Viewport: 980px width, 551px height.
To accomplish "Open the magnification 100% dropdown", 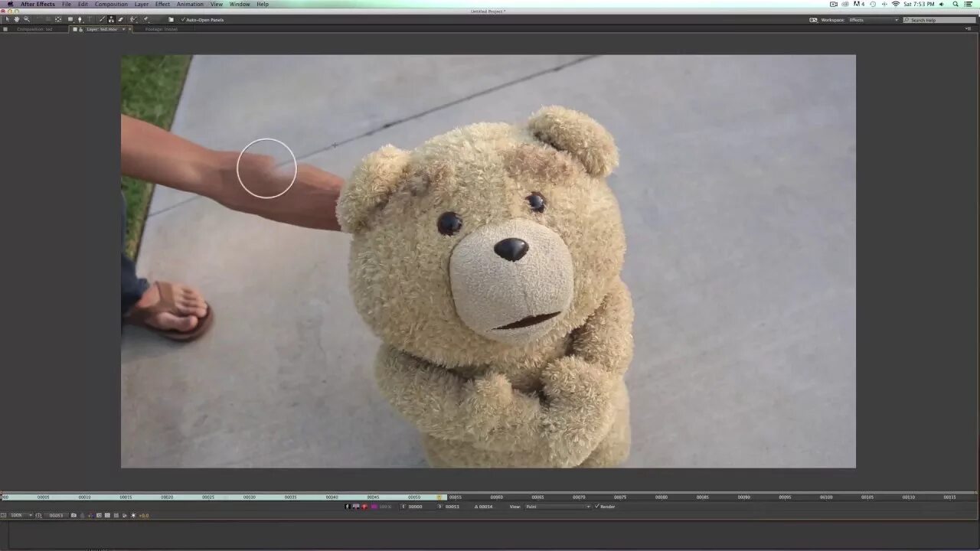I will click(x=20, y=515).
